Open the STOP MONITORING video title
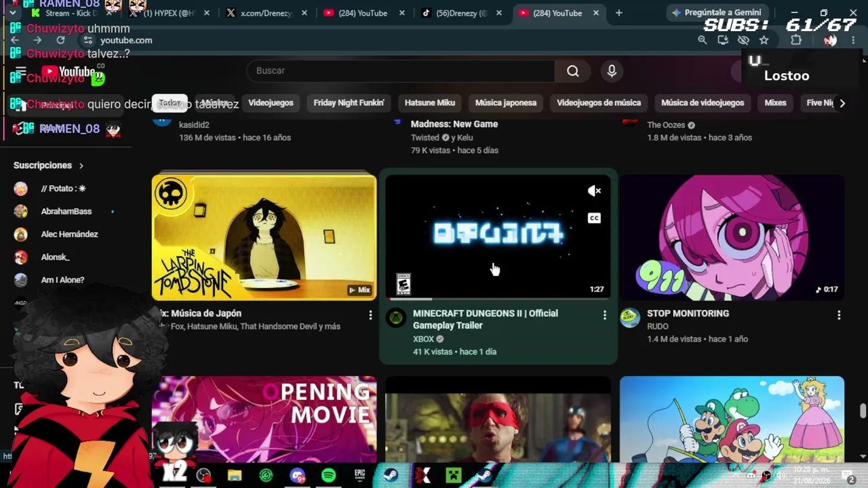The image size is (868, 488). tap(688, 313)
